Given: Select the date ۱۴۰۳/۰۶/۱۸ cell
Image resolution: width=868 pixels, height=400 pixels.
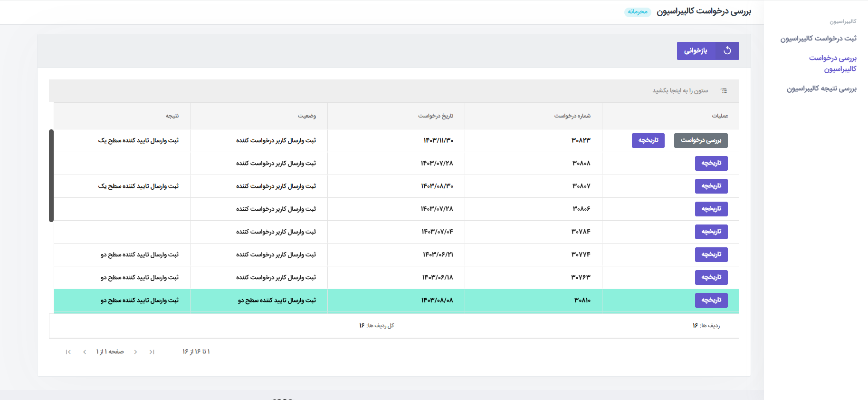Looking at the screenshot, I should click(396, 277).
